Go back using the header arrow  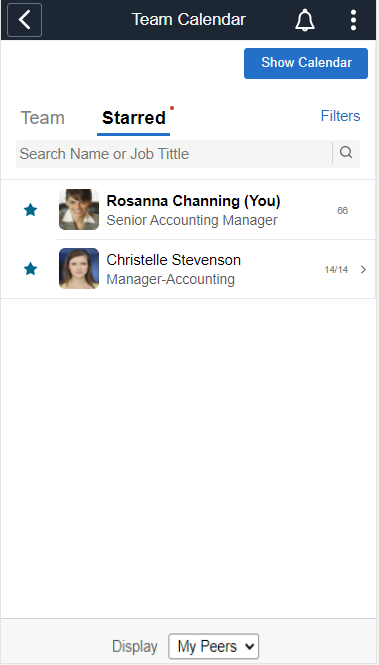tap(25, 20)
